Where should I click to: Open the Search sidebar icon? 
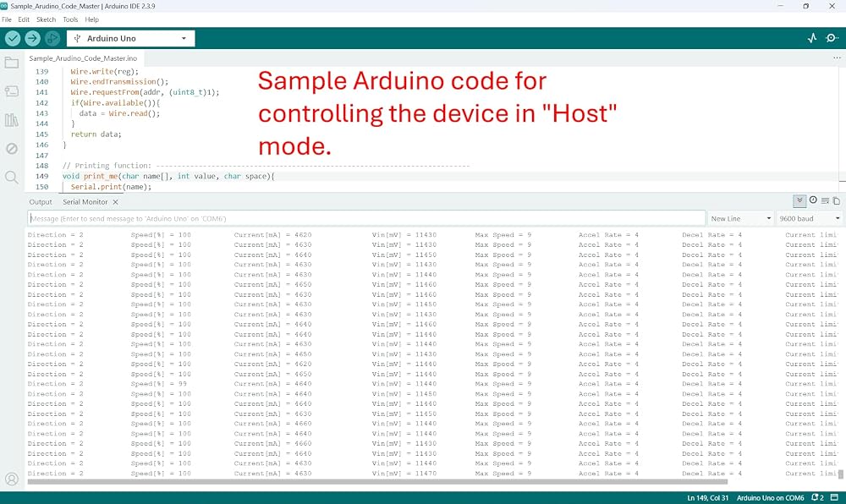coord(11,177)
